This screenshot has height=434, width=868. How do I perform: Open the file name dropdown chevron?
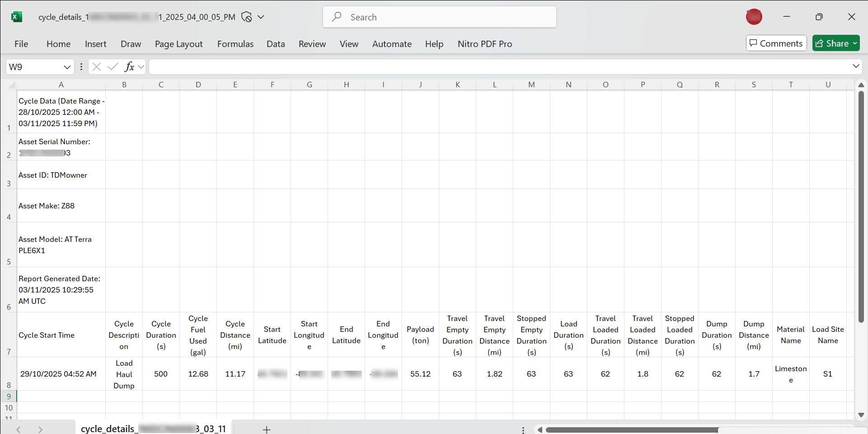point(261,17)
